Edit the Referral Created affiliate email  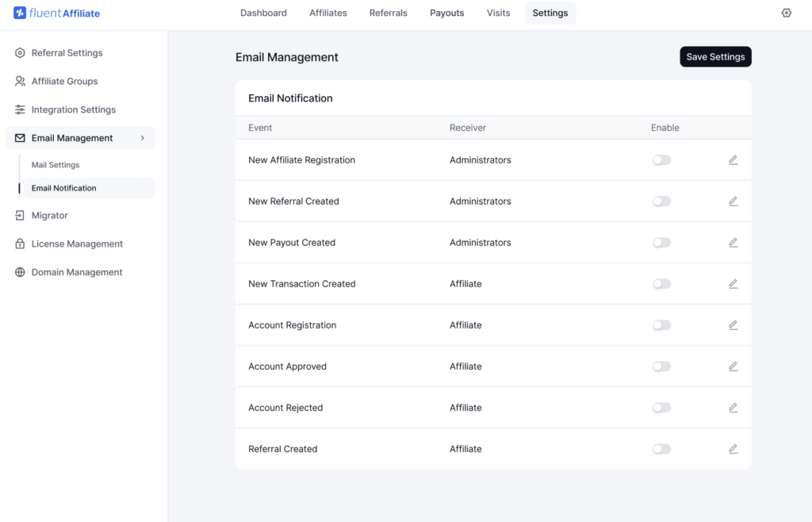[x=733, y=449]
